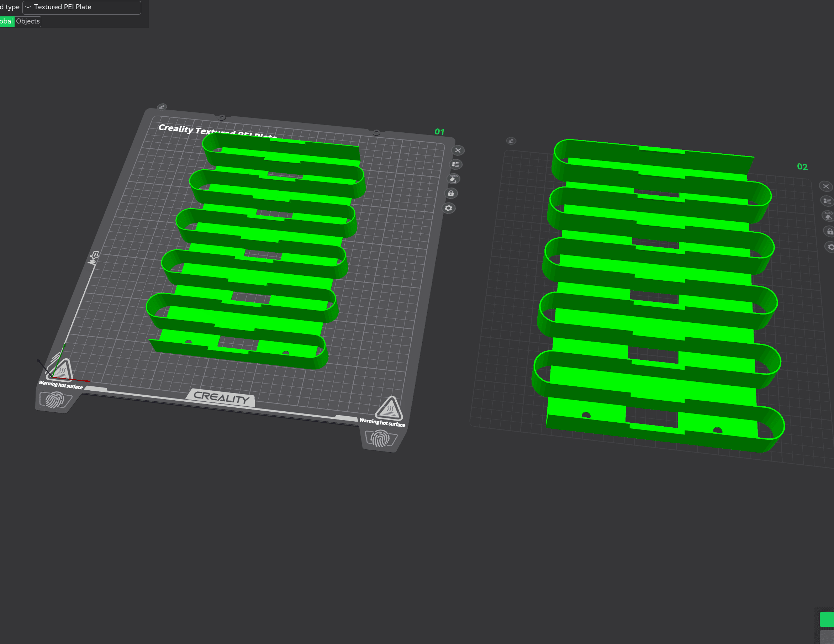Edit plate 02 name pencil icon

[511, 141]
